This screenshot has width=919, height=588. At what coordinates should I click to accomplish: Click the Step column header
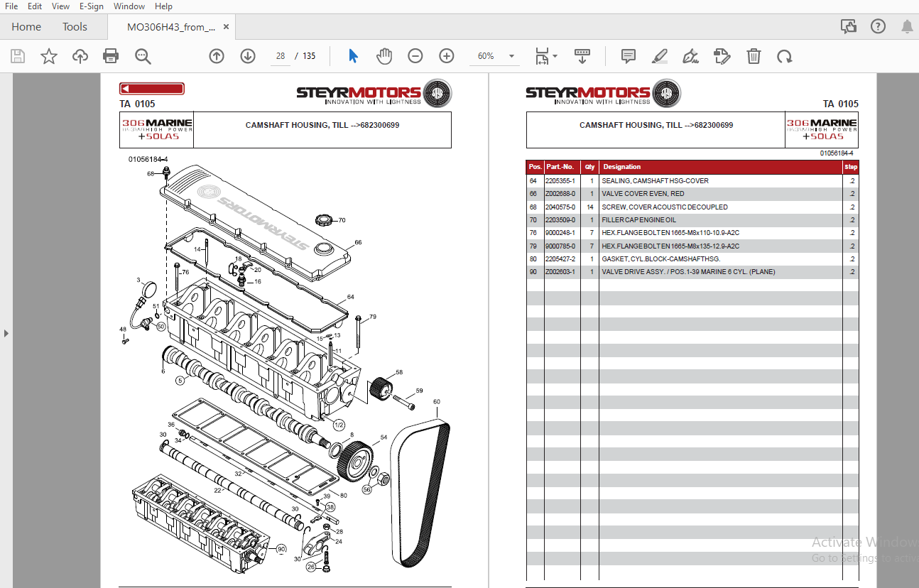(x=851, y=167)
